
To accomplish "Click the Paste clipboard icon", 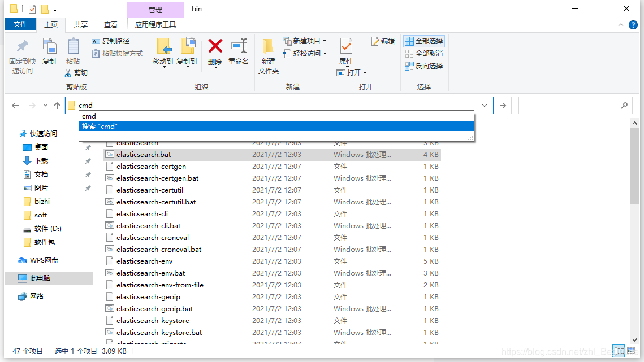I will tap(73, 46).
